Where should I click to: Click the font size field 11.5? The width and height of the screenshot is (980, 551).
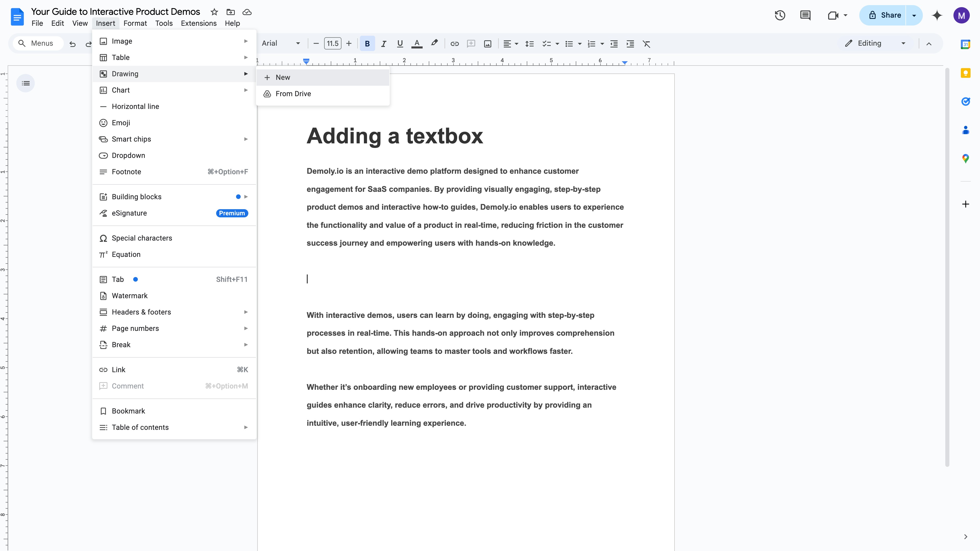[x=333, y=43]
